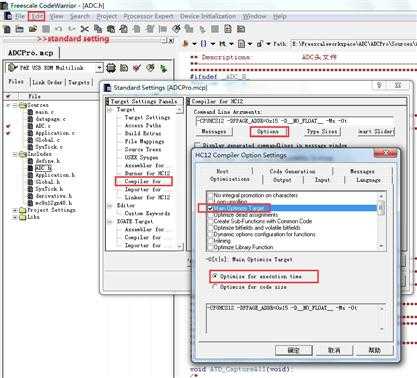Image resolution: width=417 pixels, height=378 pixels.
Task: Check No integral promotion on characters
Action: point(210,195)
